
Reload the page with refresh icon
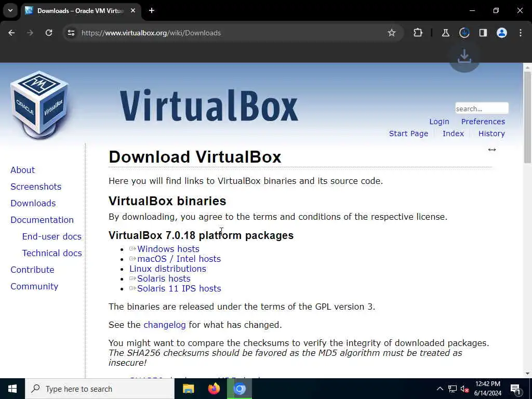(x=49, y=33)
